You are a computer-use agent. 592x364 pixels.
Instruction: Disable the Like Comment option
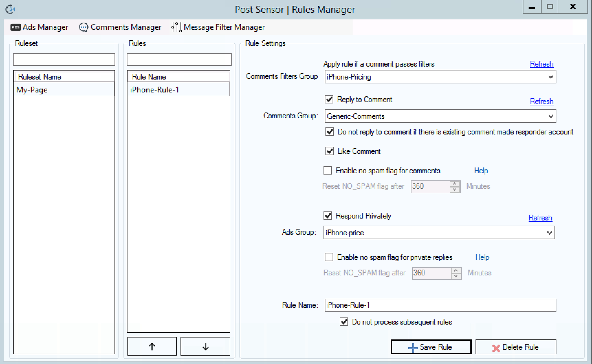click(x=329, y=151)
